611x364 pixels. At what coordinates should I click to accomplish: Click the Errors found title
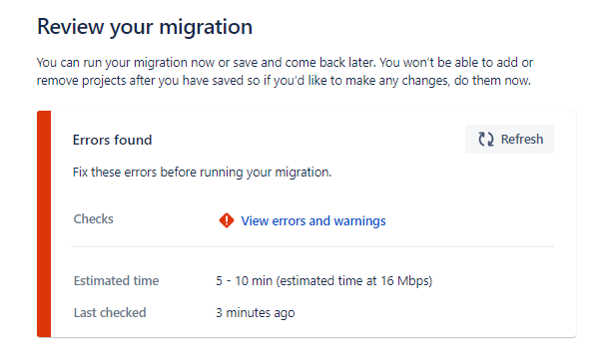[112, 140]
